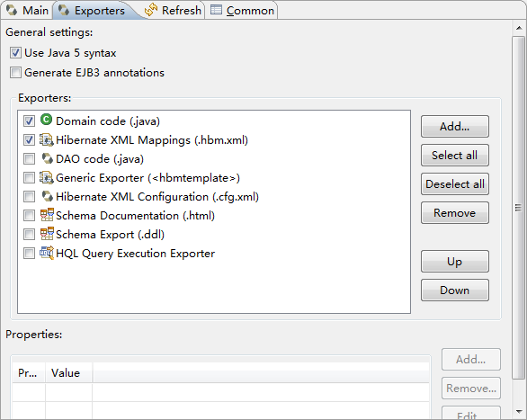
Task: Click the HQL Query Execution Exporter icon
Action: 47,253
